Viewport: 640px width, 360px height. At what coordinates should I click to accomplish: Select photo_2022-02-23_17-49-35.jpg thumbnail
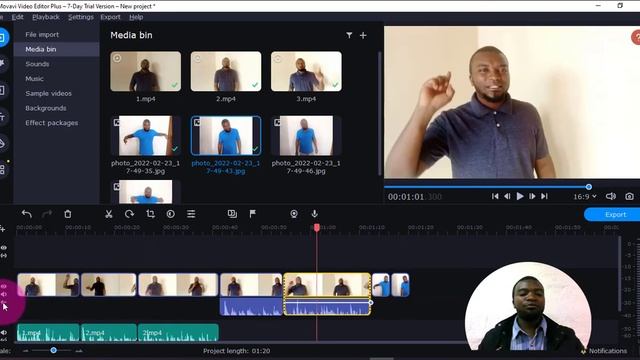[145, 136]
